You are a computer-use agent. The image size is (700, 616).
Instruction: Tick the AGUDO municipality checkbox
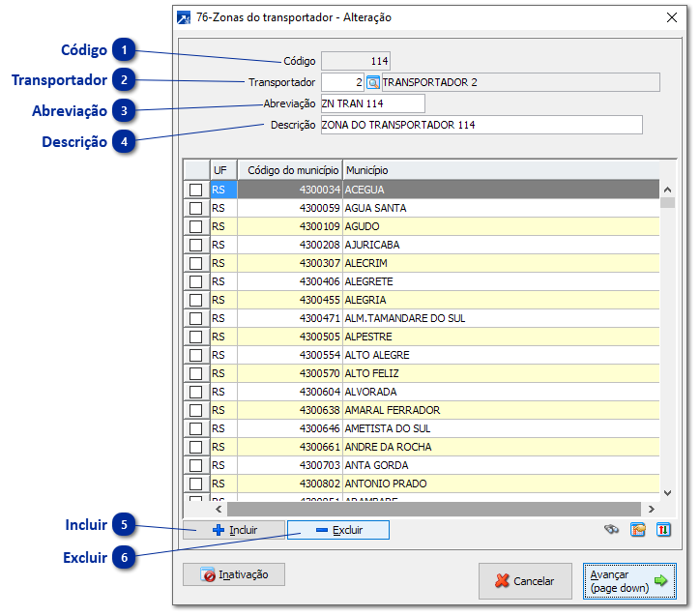click(195, 226)
